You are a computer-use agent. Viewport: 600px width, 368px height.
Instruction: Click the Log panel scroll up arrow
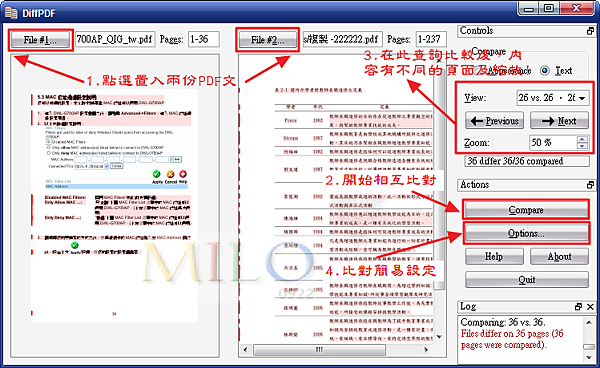point(589,322)
